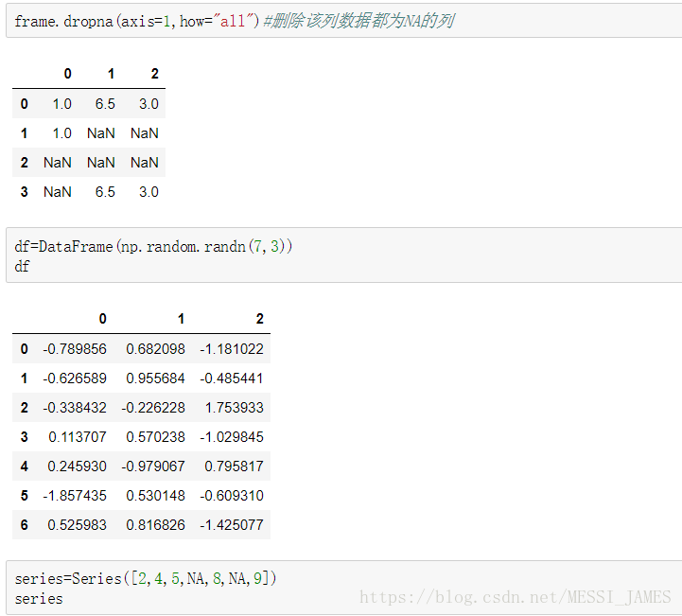Select value 0.530148 in df table
This screenshot has height=616, width=682.
[x=155, y=496]
